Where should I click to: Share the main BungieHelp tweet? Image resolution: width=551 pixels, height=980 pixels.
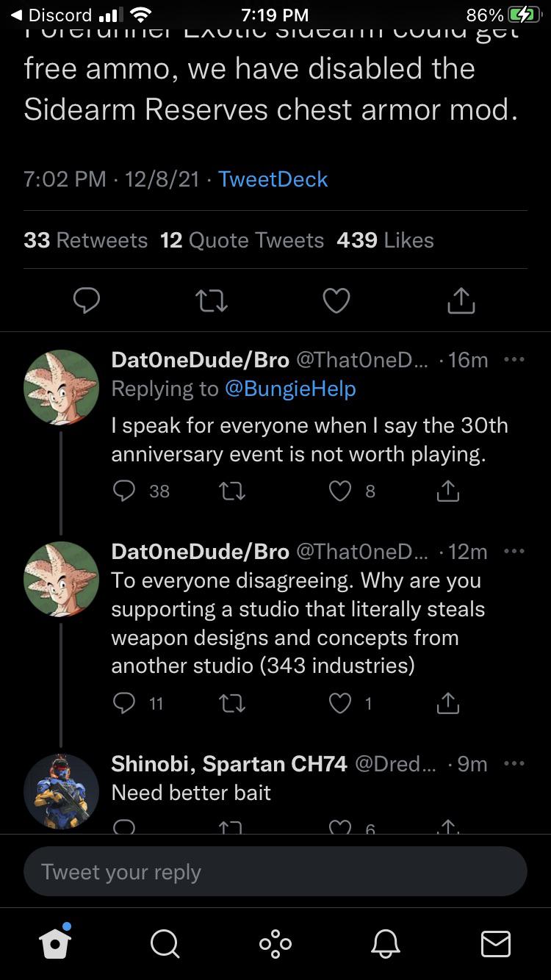click(461, 300)
